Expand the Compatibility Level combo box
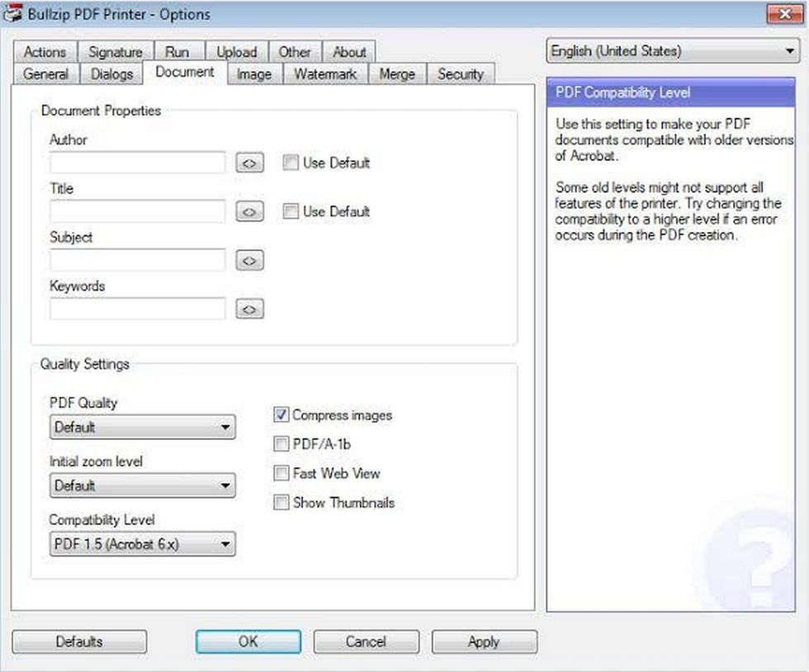 point(142,544)
